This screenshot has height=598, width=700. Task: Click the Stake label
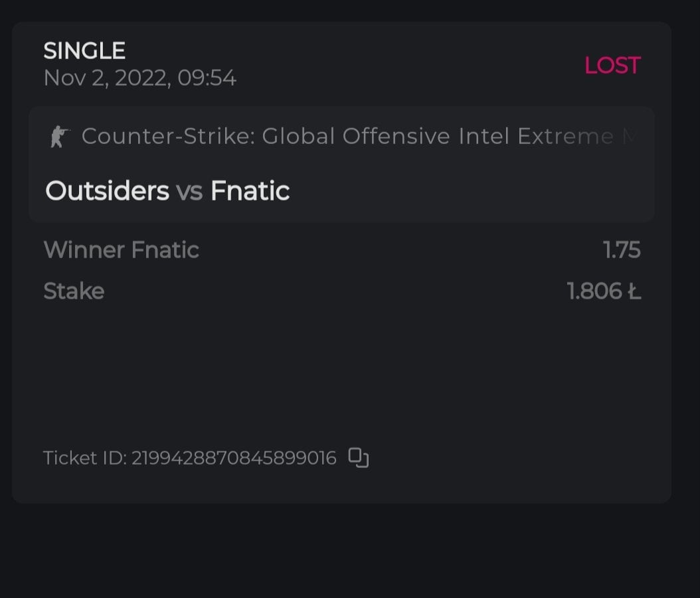74,291
